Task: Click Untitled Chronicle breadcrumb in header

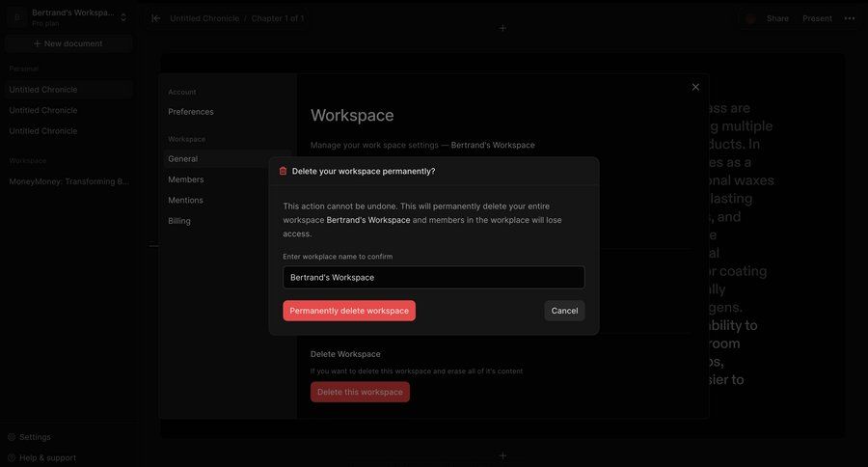Action: [204, 18]
